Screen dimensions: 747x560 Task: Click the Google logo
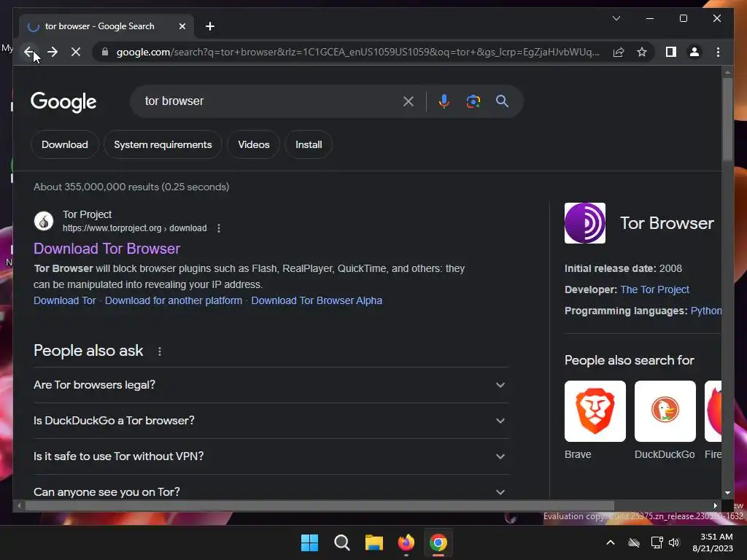(63, 102)
